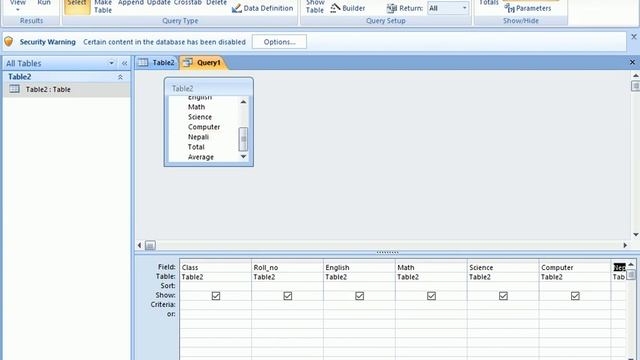Close the Query1 document window
Viewport: 640px width, 360px height.
click(x=632, y=62)
